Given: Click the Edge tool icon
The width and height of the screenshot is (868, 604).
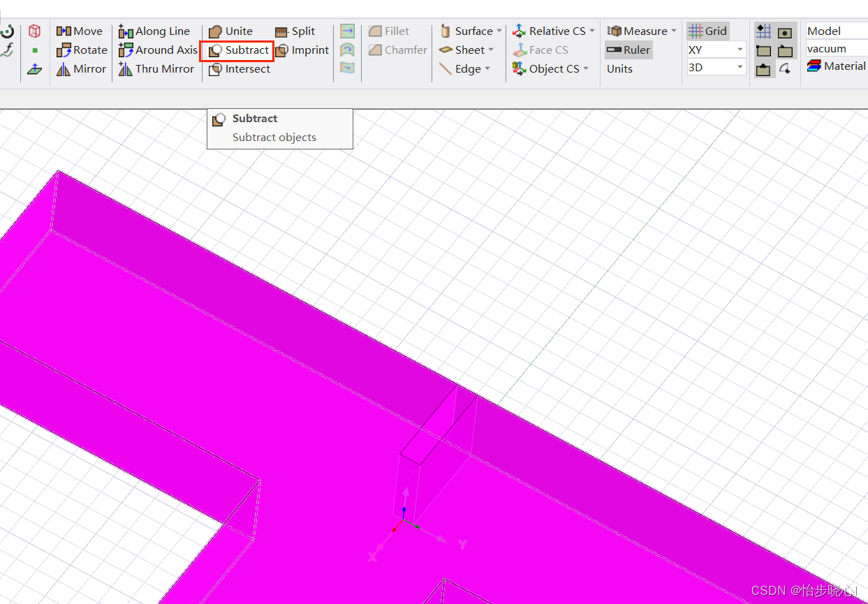Looking at the screenshot, I should tap(445, 69).
